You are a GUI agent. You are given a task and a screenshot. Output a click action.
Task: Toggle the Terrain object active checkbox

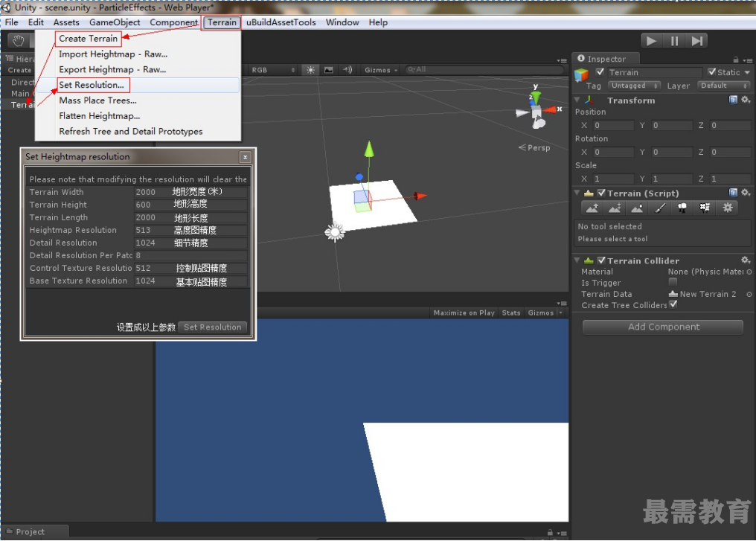[600, 72]
